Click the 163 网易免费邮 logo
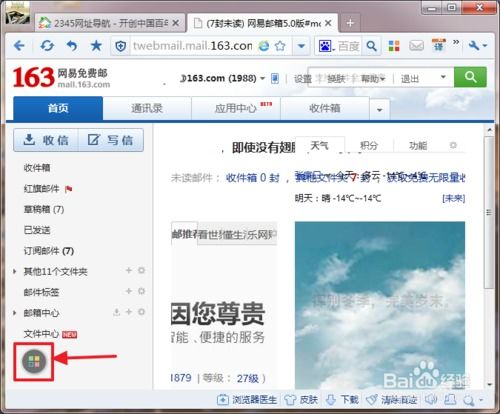 point(61,78)
